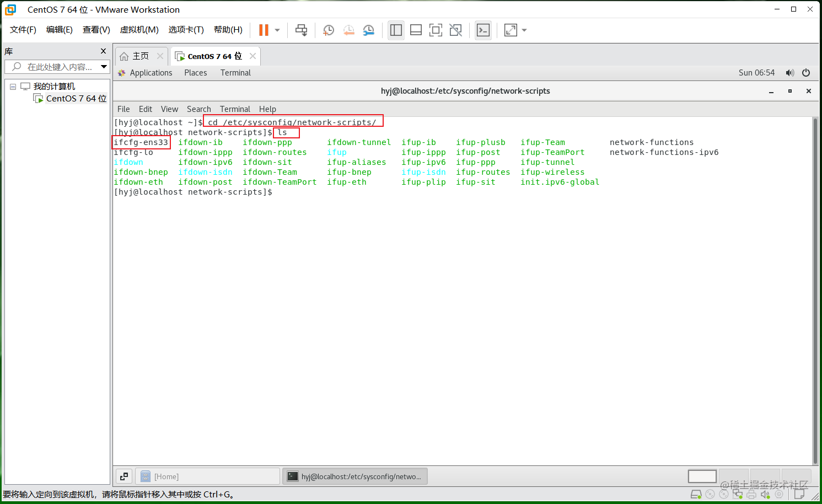Click the sound card status icon
822x504 pixels.
point(765,495)
